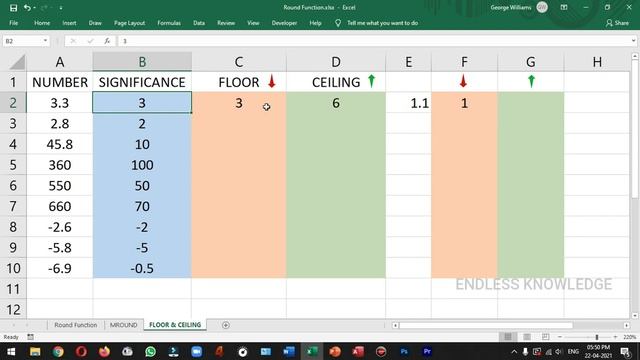640x360 pixels.
Task: Select the FLOOR header cell
Action: 239,82
